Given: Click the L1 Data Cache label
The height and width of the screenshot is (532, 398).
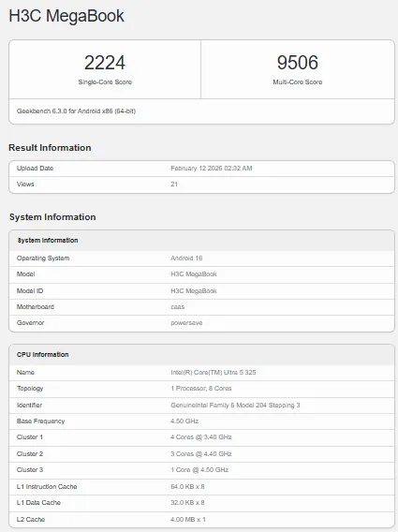Looking at the screenshot, I should 38,502.
